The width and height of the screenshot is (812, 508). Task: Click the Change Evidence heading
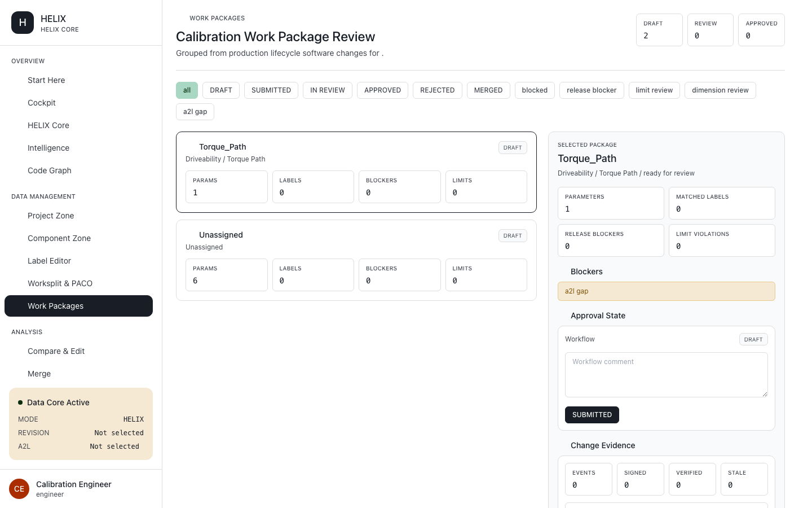coord(603,445)
